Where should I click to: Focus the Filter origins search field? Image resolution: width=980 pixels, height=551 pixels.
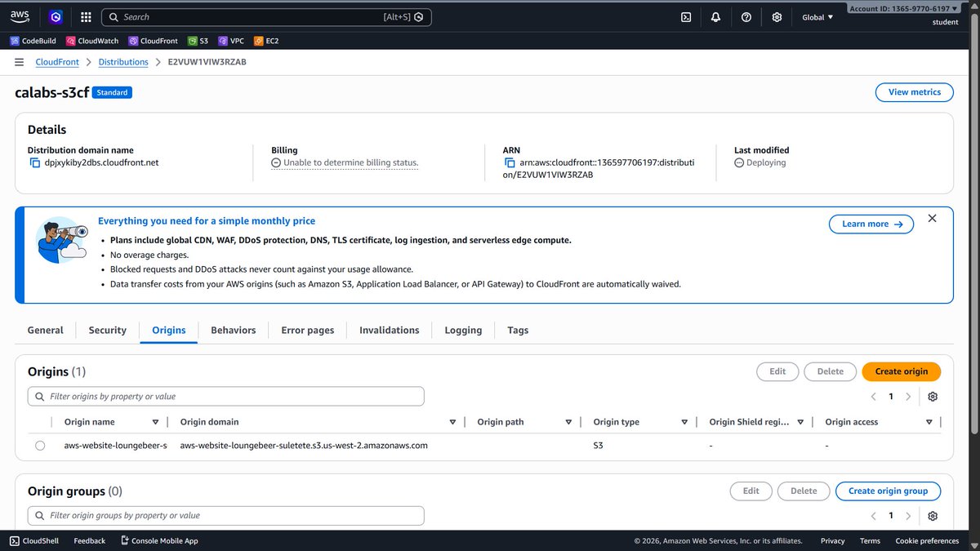click(226, 396)
